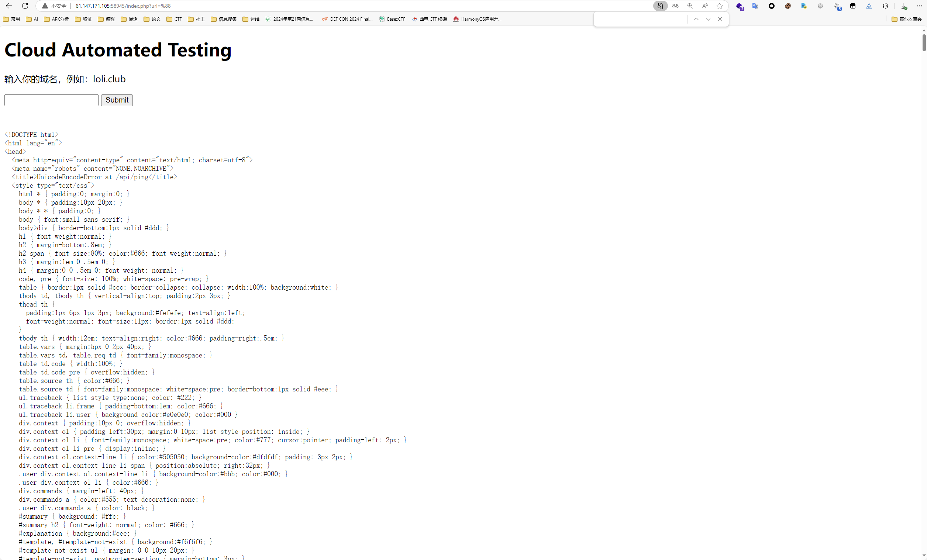Image resolution: width=927 pixels, height=560 pixels.
Task: Click the 'meta name="robots"' line
Action: click(93, 169)
